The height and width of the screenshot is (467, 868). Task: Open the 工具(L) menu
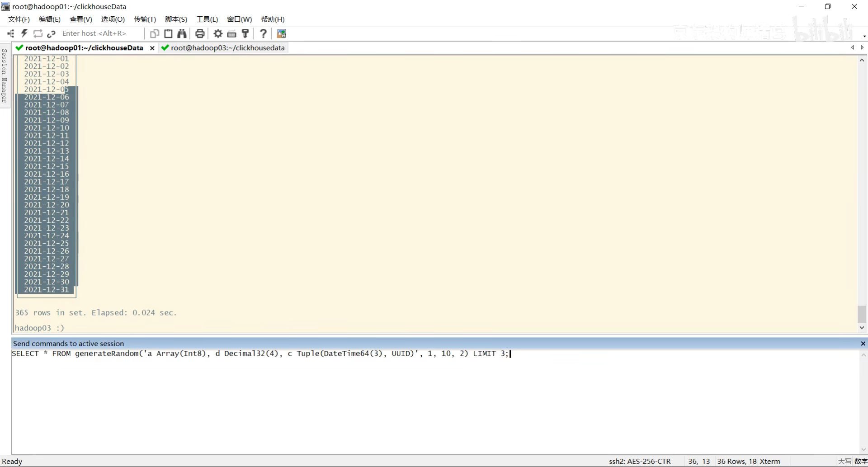coord(208,19)
